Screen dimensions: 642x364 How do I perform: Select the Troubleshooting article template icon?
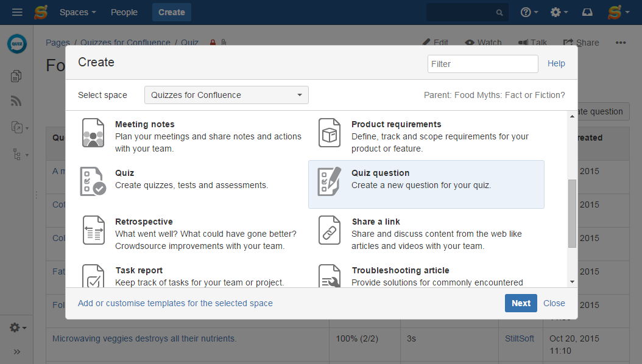point(330,277)
